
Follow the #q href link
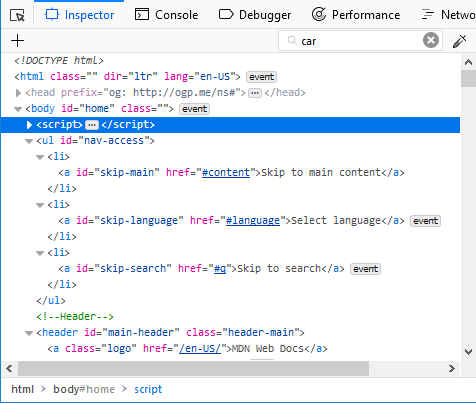click(x=220, y=269)
